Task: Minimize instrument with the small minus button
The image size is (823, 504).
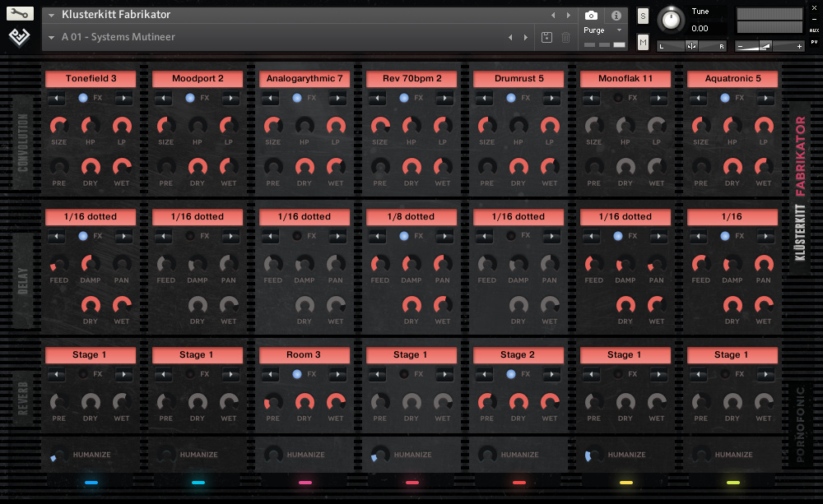Action: [x=814, y=19]
